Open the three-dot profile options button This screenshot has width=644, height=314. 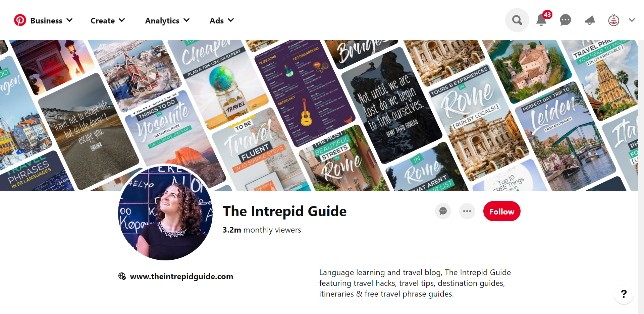coord(467,211)
